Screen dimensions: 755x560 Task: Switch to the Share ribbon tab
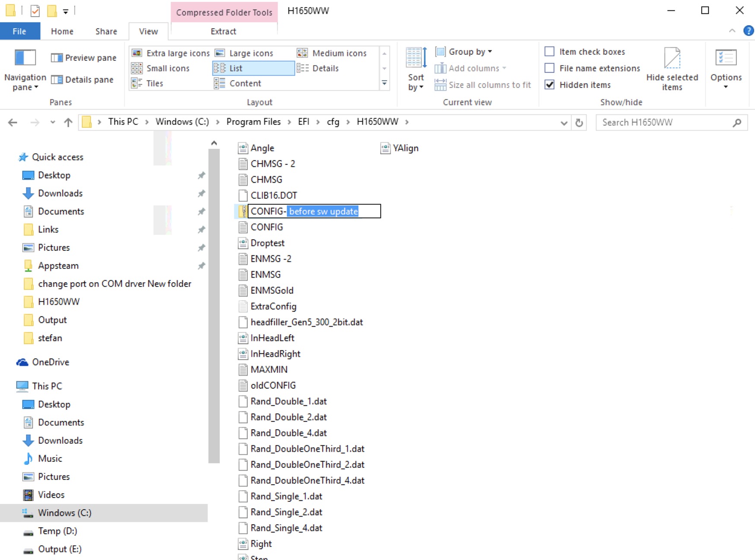(106, 31)
